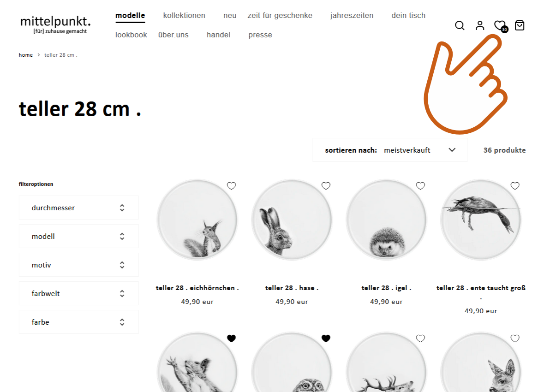This screenshot has height=392, width=556.
Task: Expand the durchmesser filter
Action: (x=78, y=208)
